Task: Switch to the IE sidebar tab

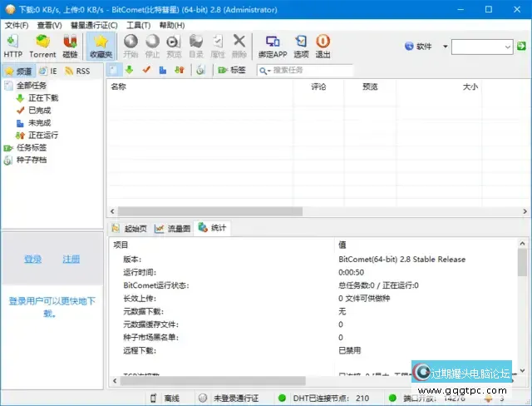Action: (48, 71)
